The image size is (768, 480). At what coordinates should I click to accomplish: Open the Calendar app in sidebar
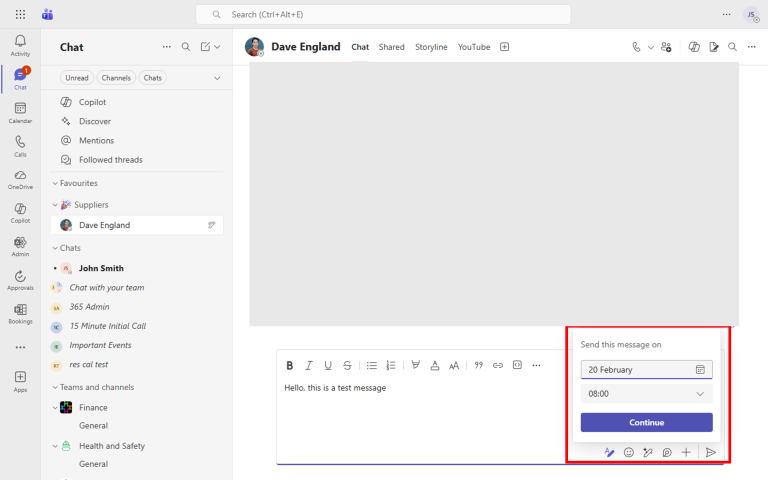[20, 111]
